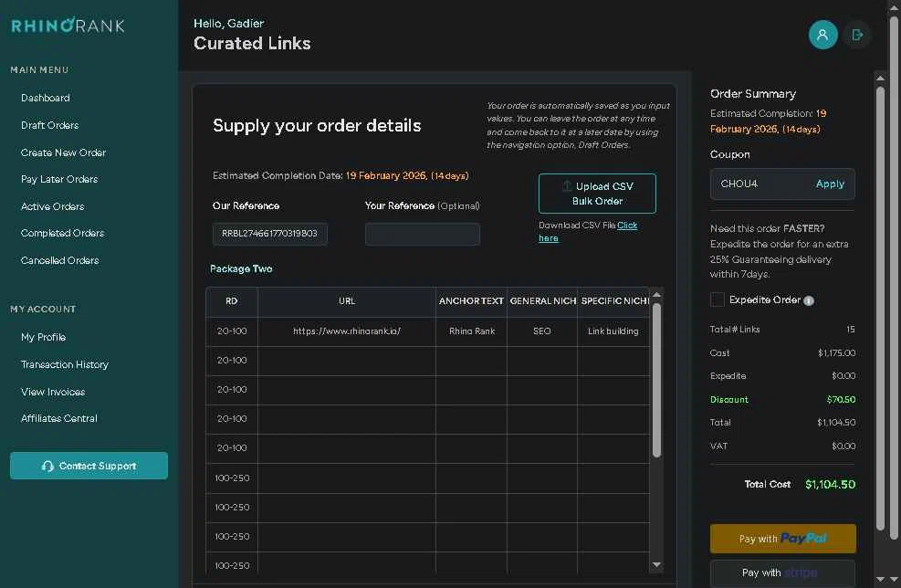The height and width of the screenshot is (588, 901).
Task: Select the SEO general niche cell
Action: pos(542,331)
